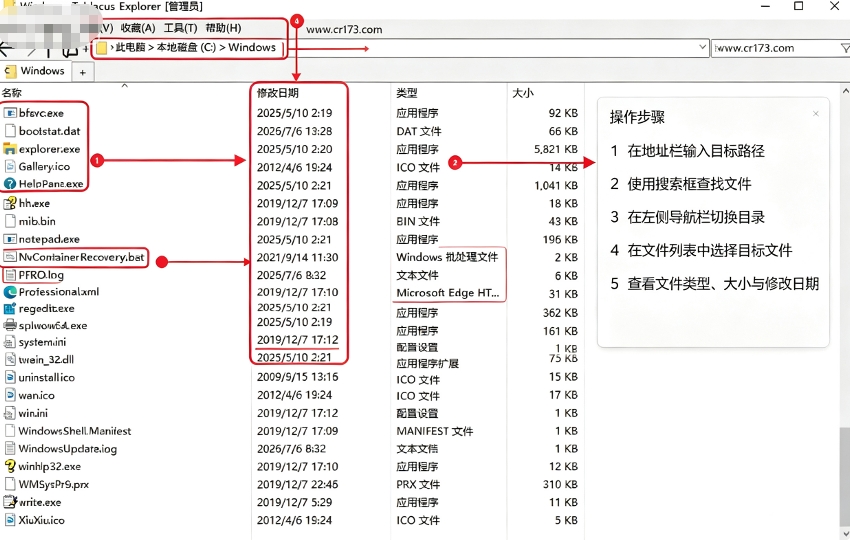Screen dimensions: 850x540
Task: Select the bootstat.dat file name
Action: tap(49, 131)
